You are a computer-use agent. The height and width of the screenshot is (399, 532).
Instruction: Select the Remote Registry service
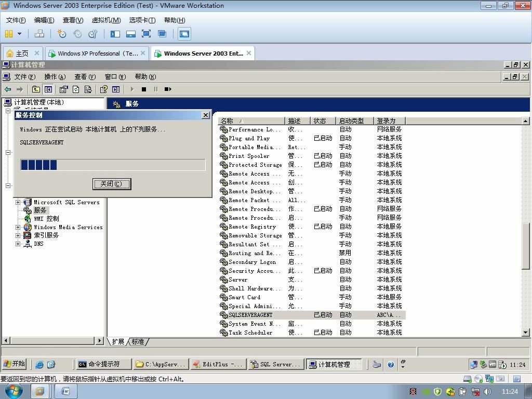pyautogui.click(x=312, y=227)
